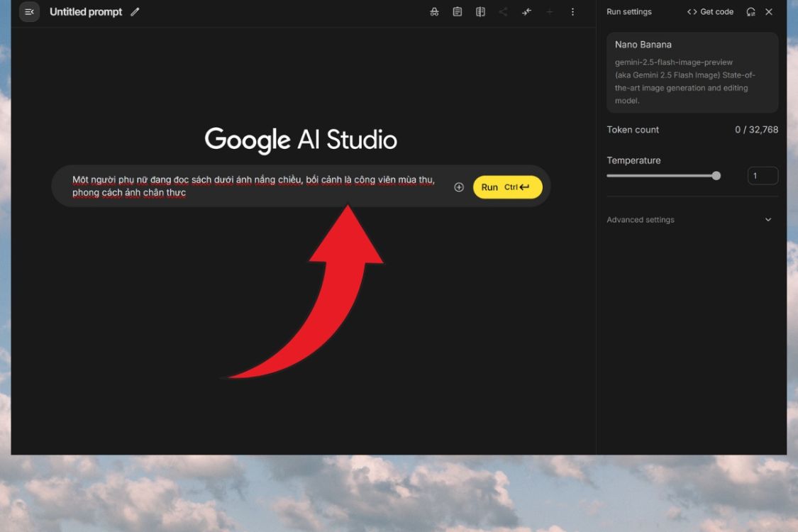Close the Run settings panel
This screenshot has width=798, height=532.
click(x=769, y=12)
